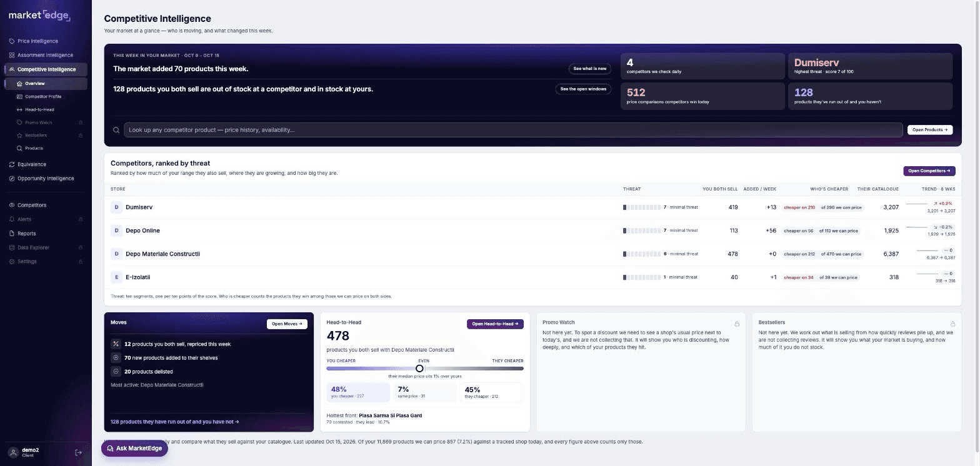Image resolution: width=980 pixels, height=466 pixels.
Task: Open Products in the sidebar submenu
Action: pos(46,149)
